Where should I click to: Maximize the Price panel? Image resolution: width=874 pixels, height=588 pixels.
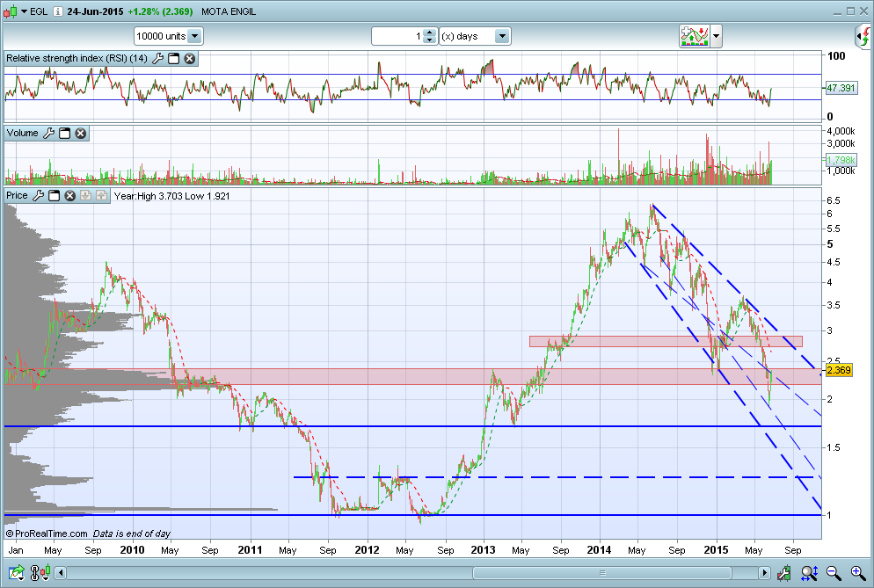tap(54, 195)
